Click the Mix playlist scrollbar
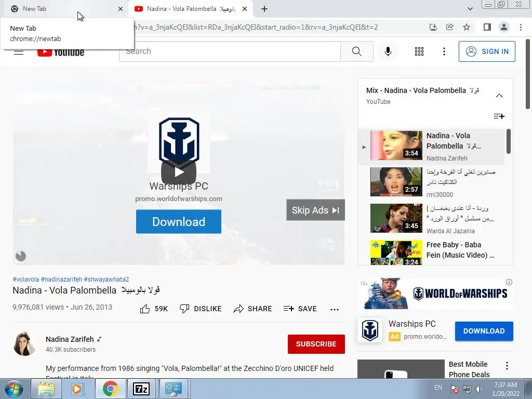Viewport: 532px width, 399px height. 509,141
